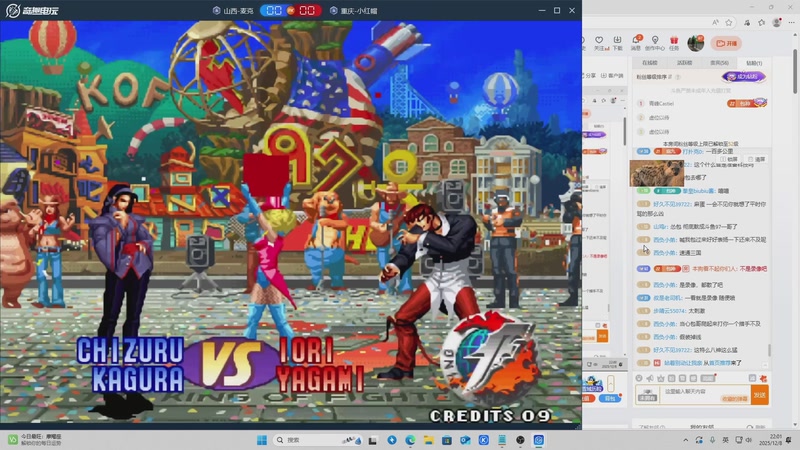Open the notification bell in system tray

(x=789, y=440)
